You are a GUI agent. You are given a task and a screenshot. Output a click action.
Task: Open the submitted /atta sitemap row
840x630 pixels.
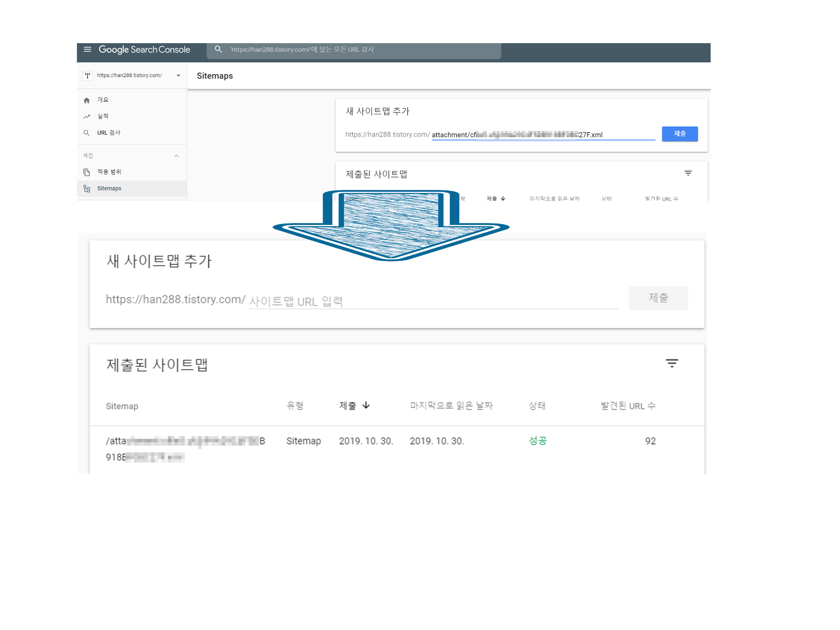point(397,449)
